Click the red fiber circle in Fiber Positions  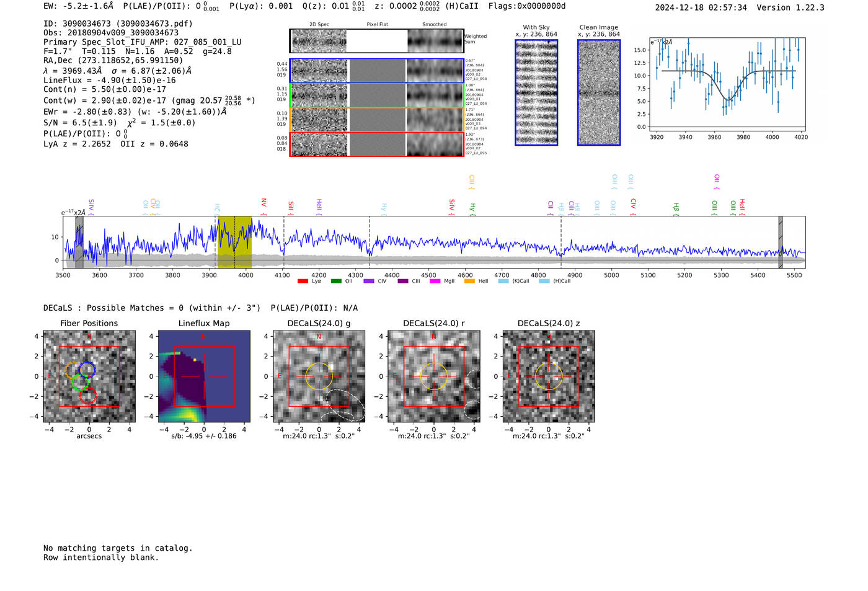(88, 396)
